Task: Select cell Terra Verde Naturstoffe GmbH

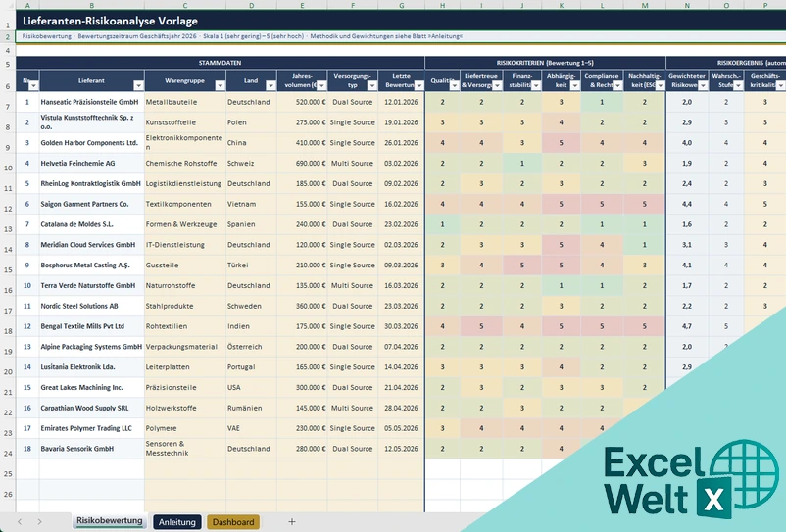Action: (92, 285)
